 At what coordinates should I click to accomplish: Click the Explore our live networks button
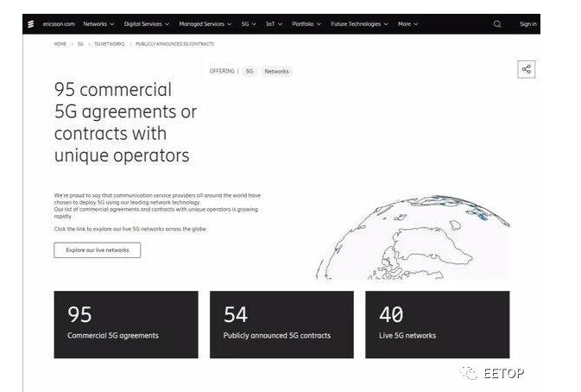point(97,250)
